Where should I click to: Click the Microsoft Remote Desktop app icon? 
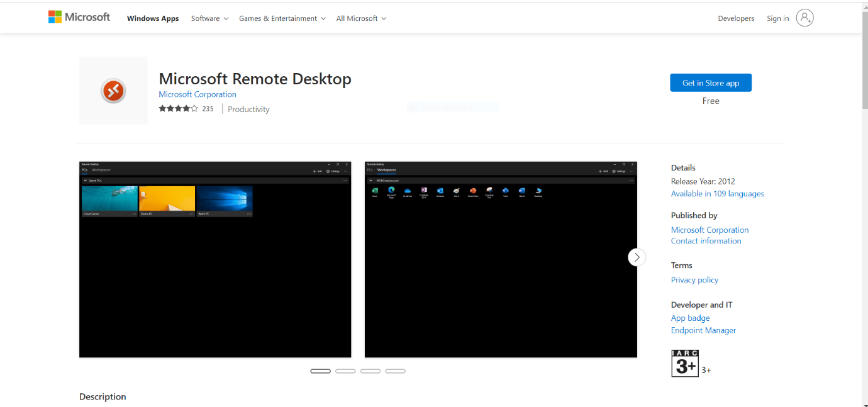tap(113, 91)
